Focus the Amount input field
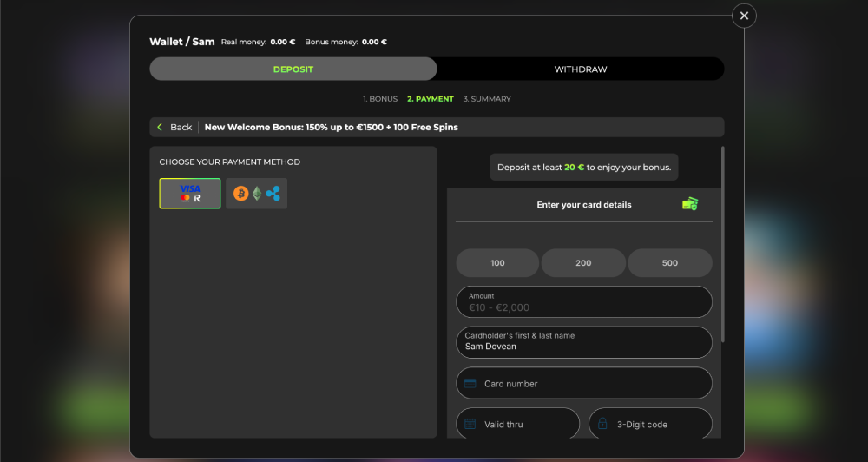 click(x=584, y=302)
